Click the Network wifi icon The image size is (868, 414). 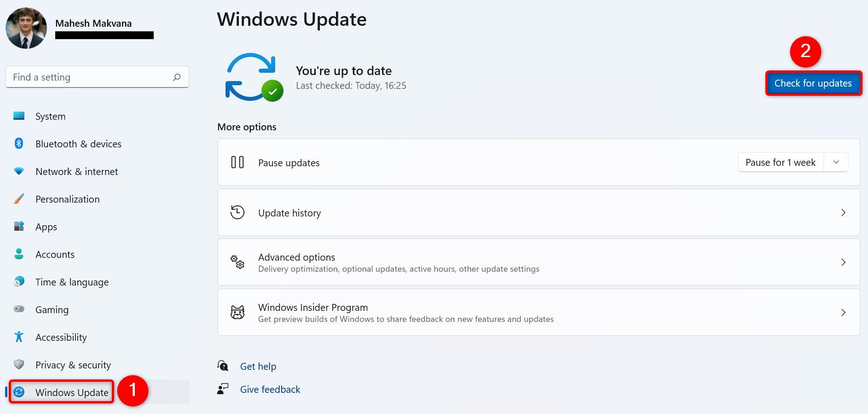pyautogui.click(x=19, y=171)
